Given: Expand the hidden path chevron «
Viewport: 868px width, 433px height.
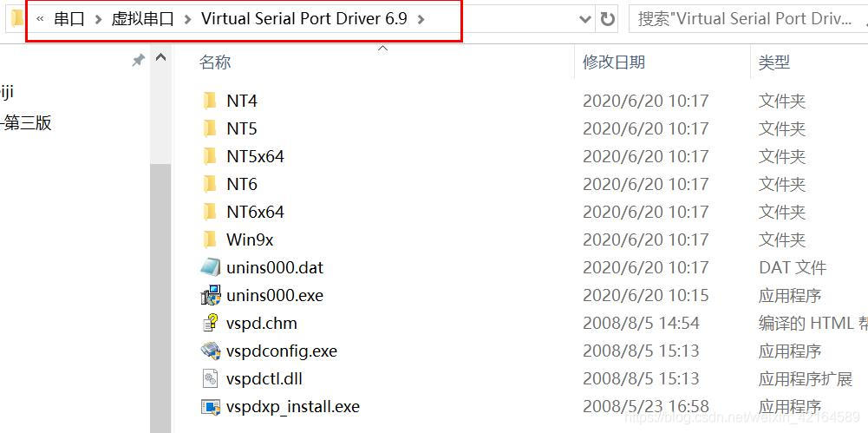Looking at the screenshot, I should coord(40,19).
